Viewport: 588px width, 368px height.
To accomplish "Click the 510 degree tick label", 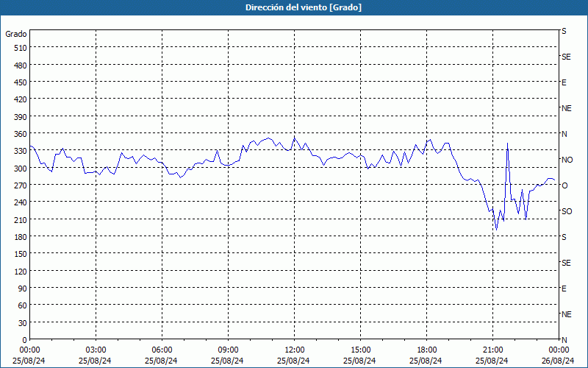I will 21,48.
